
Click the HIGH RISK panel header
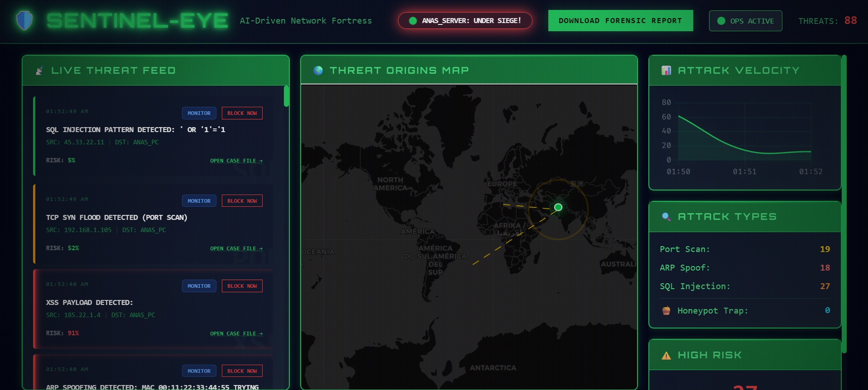point(745,355)
